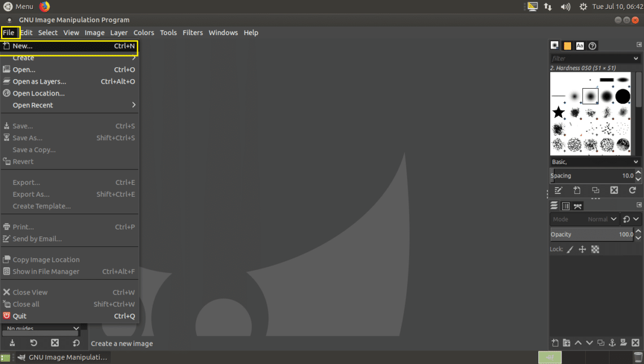Click Restore tool preset icon

pyautogui.click(x=34, y=343)
